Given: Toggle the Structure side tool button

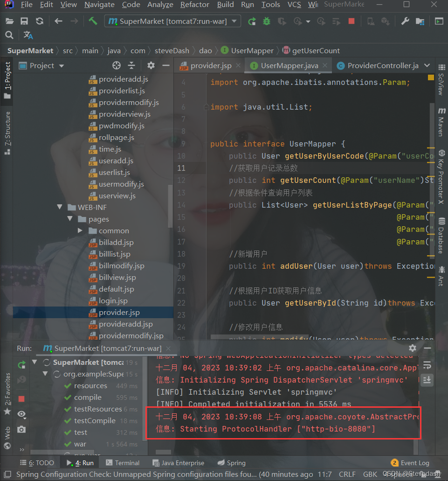Looking at the screenshot, I should coord(7,133).
